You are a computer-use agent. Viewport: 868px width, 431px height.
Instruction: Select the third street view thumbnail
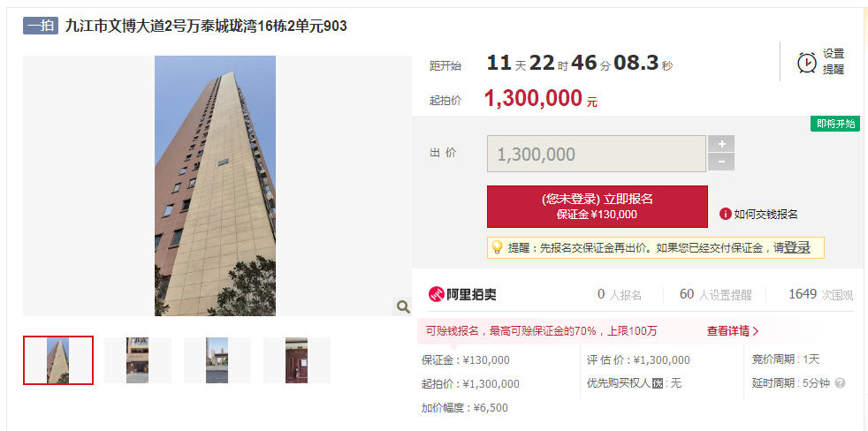[217, 360]
